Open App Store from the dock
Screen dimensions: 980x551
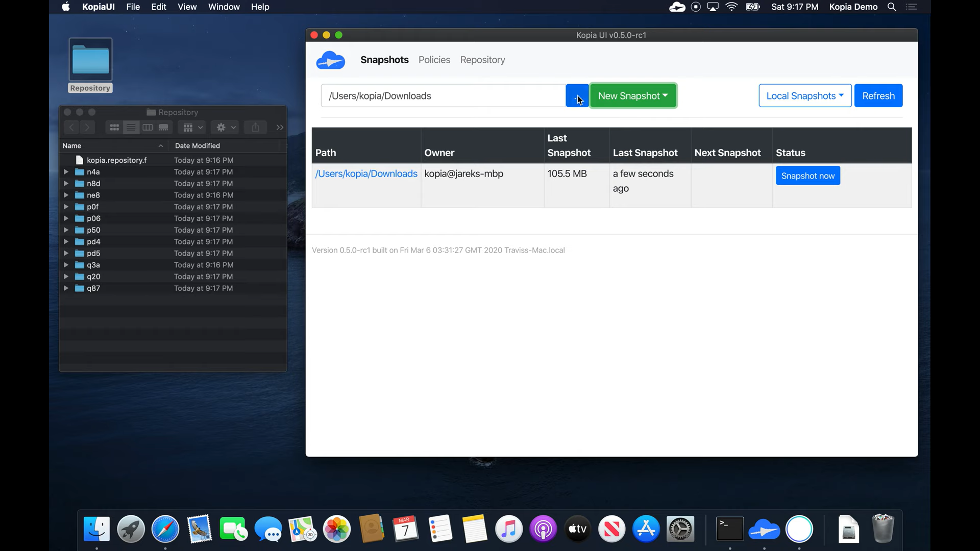646,529
